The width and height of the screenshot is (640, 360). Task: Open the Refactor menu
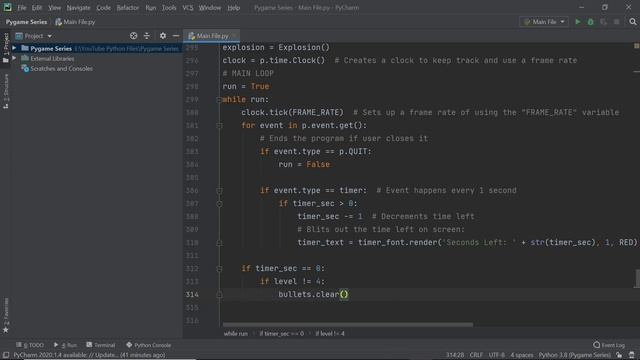[x=128, y=8]
